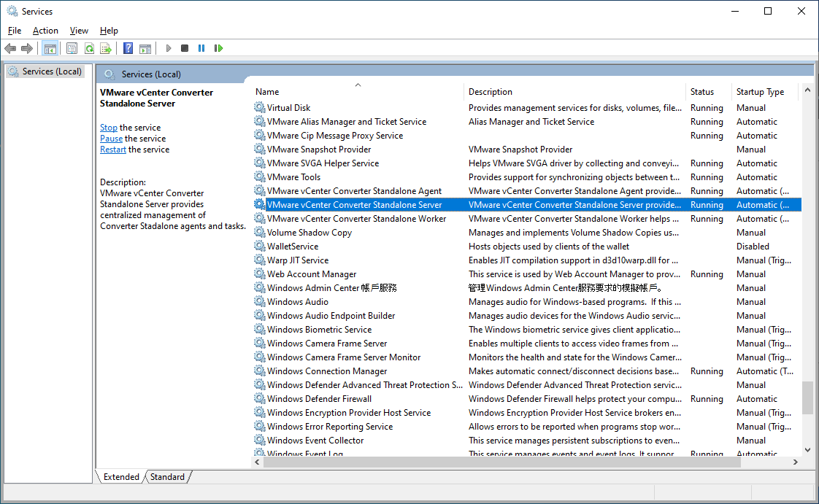Click gear icon beside Web Account Manager

[x=260, y=274]
